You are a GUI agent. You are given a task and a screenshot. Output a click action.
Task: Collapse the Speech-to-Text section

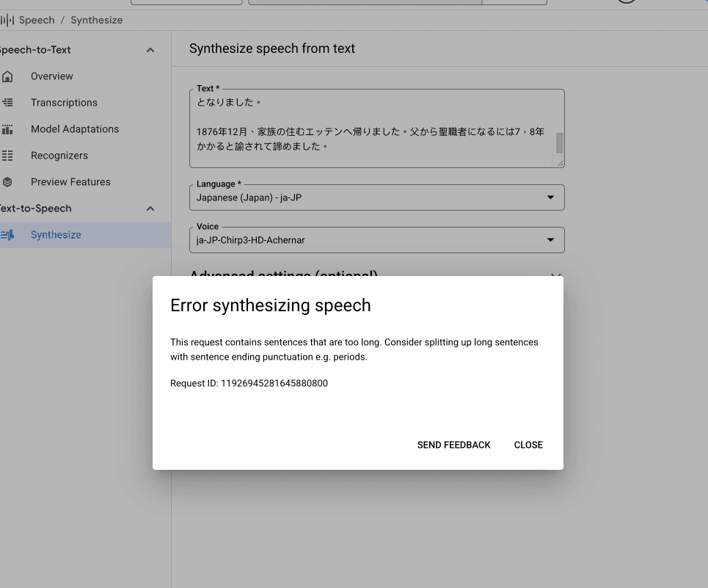tap(150, 50)
